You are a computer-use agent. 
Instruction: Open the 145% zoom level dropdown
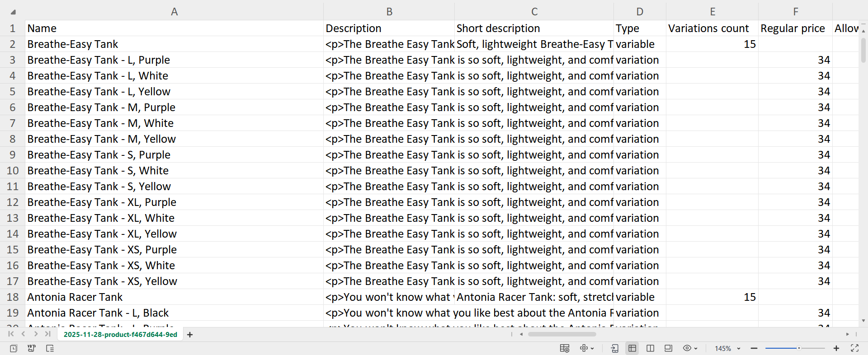coord(739,349)
